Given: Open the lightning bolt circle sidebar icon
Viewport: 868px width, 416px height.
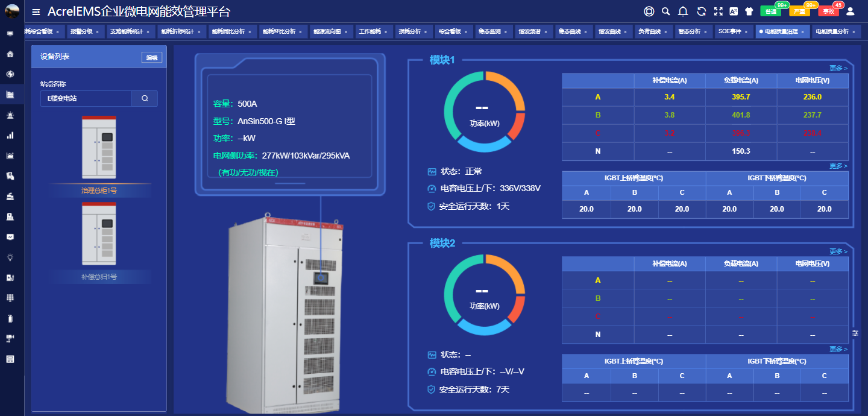Looking at the screenshot, I should pyautogui.click(x=10, y=74).
